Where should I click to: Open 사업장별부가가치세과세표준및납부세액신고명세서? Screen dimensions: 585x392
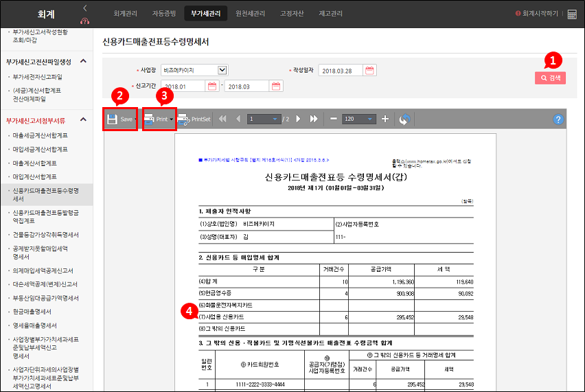pos(45,347)
